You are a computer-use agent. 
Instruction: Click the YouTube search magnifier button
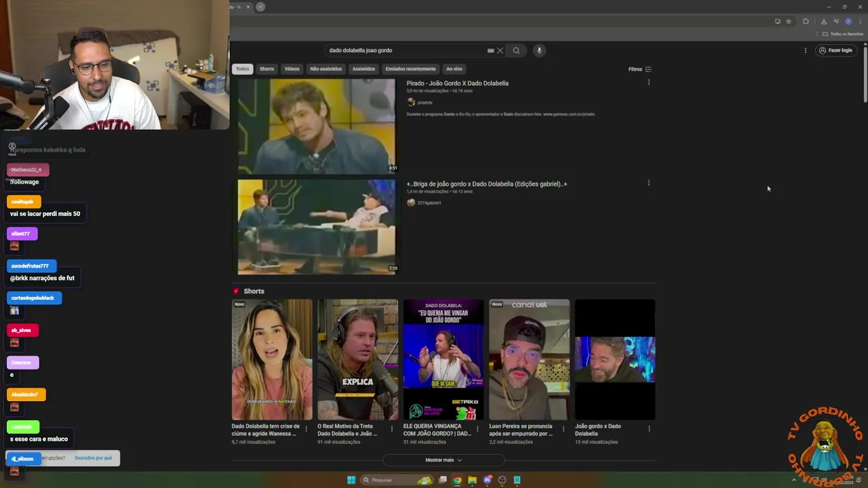516,50
